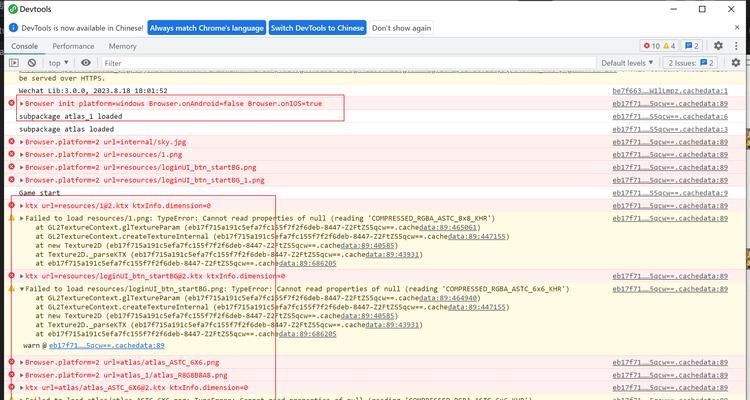
Task: Switch to the Memory tab
Action: (x=122, y=46)
